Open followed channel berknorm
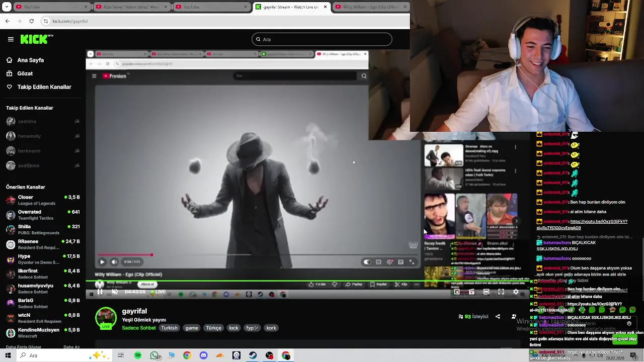 [x=43, y=151]
